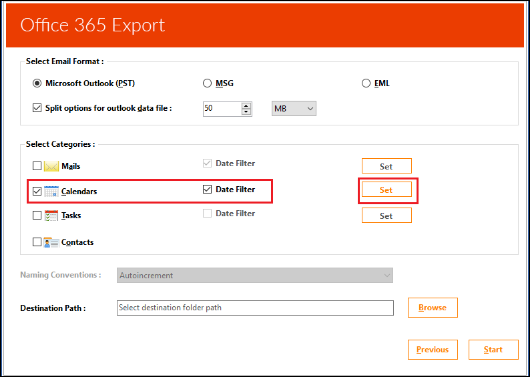This screenshot has width=530, height=377.
Task: Increase split size with up arrow
Action: (246, 105)
